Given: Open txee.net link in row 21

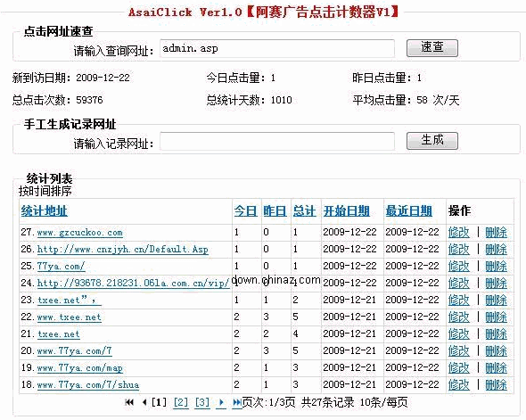Looking at the screenshot, I should point(58,334).
